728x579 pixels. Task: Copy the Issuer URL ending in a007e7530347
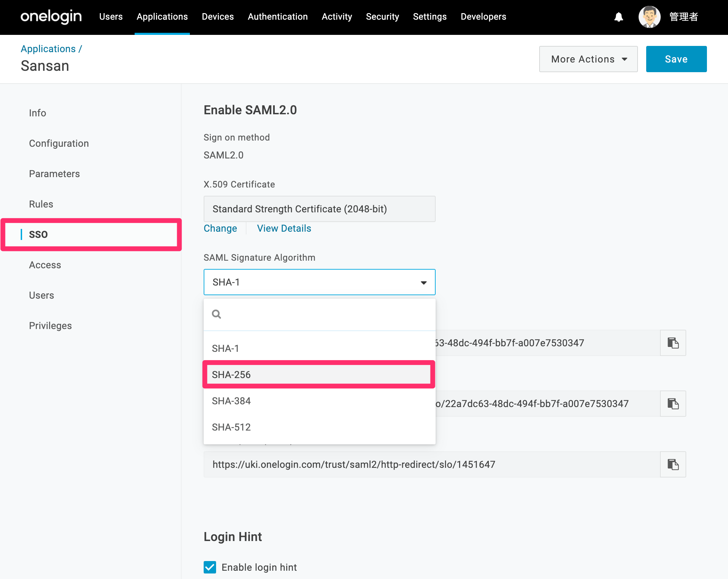(673, 343)
